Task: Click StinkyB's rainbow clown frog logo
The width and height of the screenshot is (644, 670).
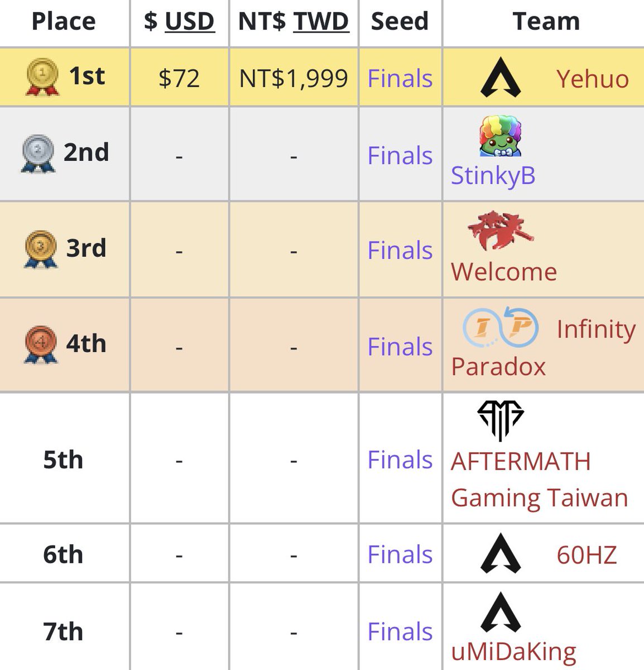Action: click(x=500, y=136)
